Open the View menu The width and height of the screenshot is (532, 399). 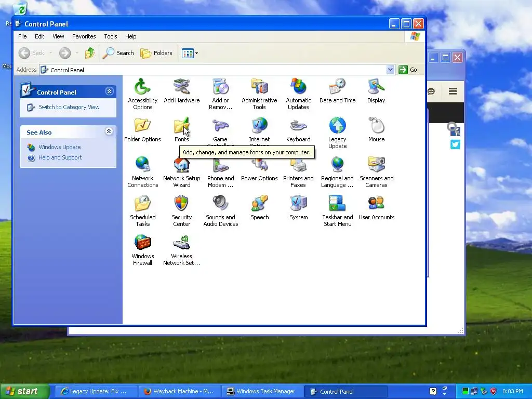(x=58, y=36)
